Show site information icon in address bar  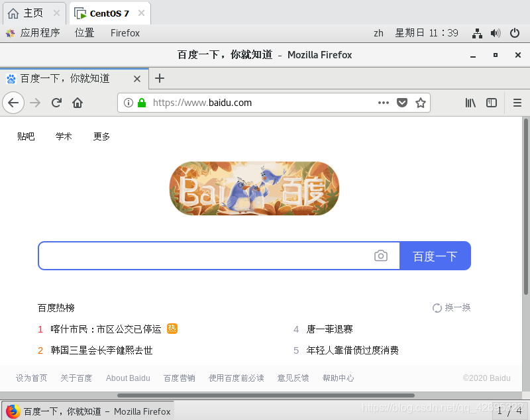[x=129, y=103]
